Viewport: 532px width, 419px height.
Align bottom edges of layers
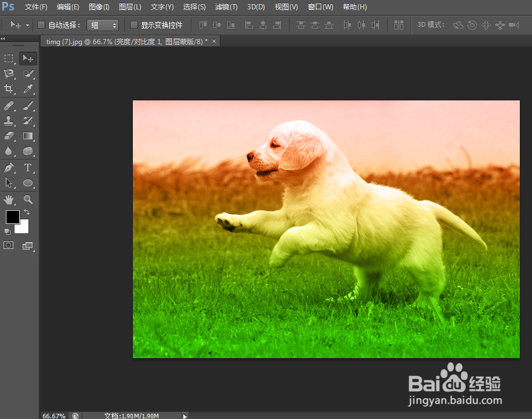point(231,25)
